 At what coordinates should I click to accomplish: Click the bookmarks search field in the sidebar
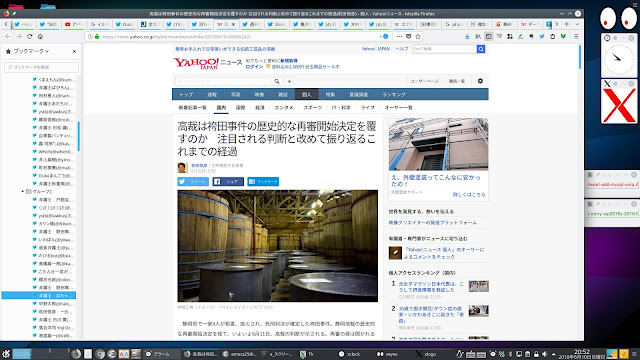[x=41, y=67]
